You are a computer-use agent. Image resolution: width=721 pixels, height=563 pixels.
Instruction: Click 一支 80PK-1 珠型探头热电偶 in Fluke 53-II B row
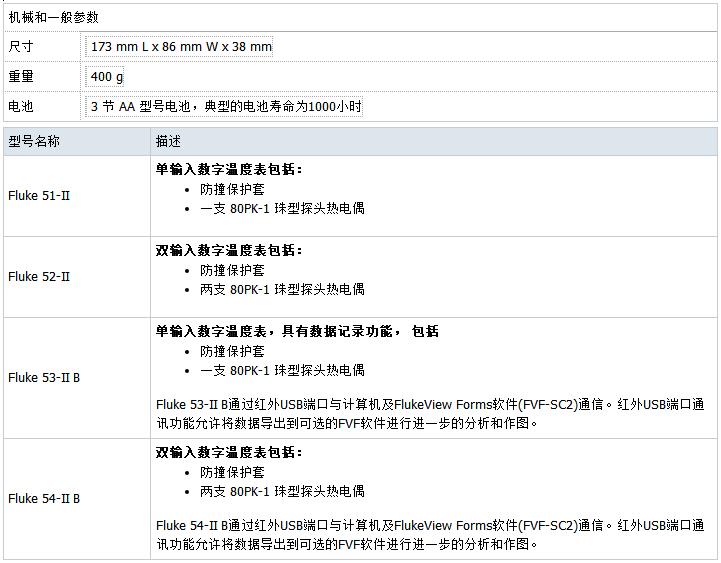point(282,370)
